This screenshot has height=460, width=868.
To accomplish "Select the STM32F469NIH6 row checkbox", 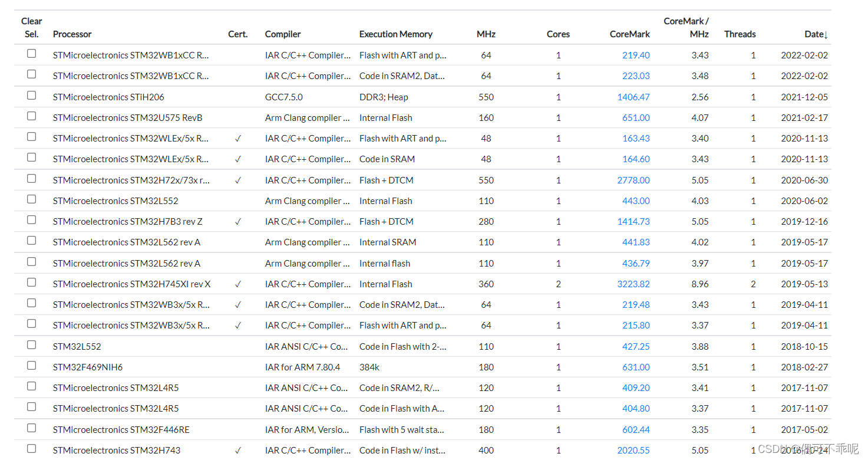I will [32, 366].
